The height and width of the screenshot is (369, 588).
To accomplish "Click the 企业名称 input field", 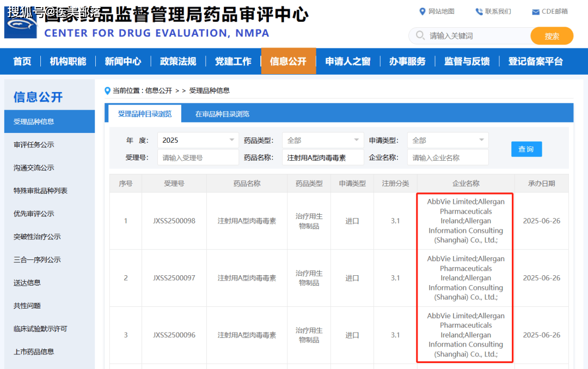I will (x=448, y=158).
